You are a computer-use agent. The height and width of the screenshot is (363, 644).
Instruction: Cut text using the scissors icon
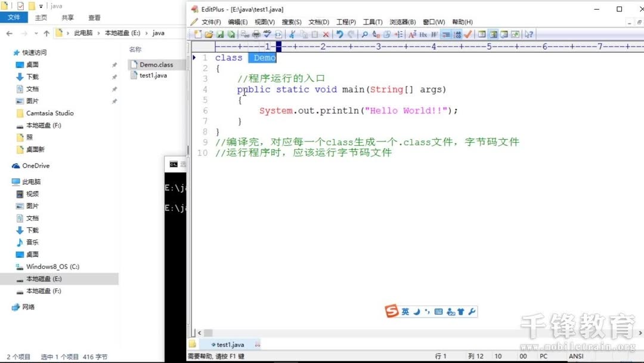[292, 34]
